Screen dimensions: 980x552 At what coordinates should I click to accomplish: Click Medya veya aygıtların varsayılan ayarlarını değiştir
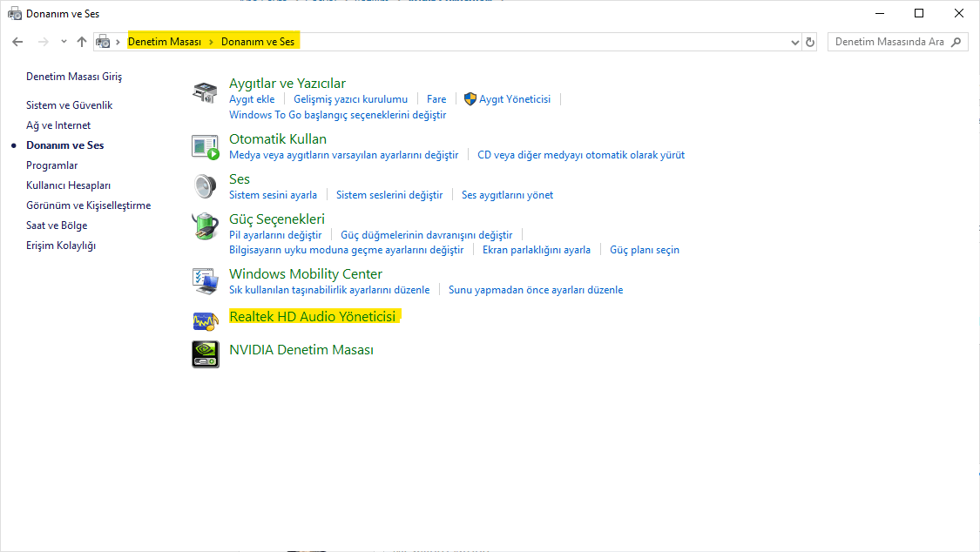344,155
